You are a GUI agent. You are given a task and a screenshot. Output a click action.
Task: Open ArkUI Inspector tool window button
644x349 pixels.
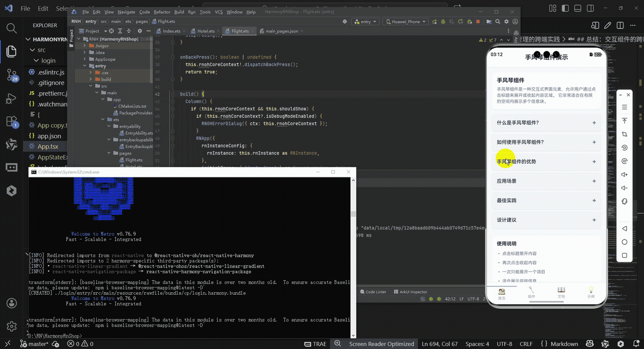[410, 292]
